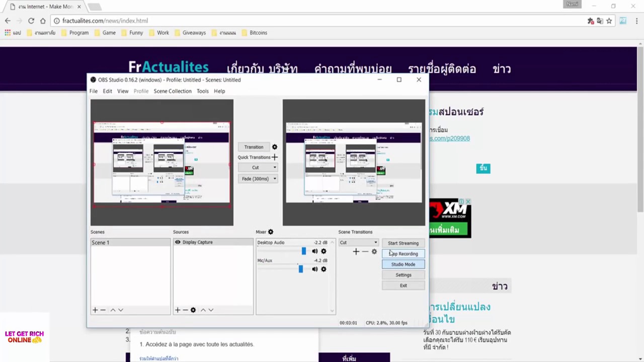Open OBS Settings button
The width and height of the screenshot is (644, 362).
[403, 275]
